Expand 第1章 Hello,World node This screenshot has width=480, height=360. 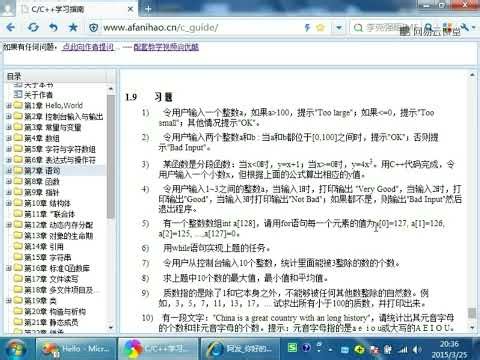9,106
